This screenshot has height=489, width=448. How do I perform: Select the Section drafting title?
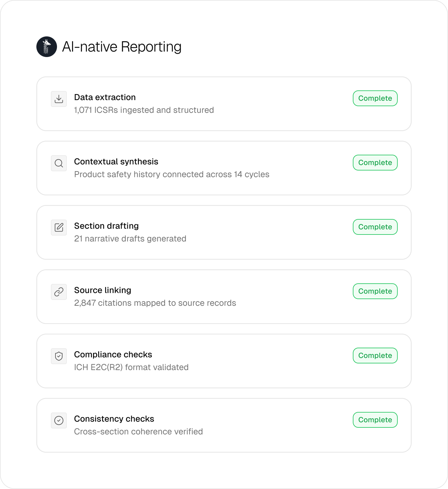coord(106,226)
